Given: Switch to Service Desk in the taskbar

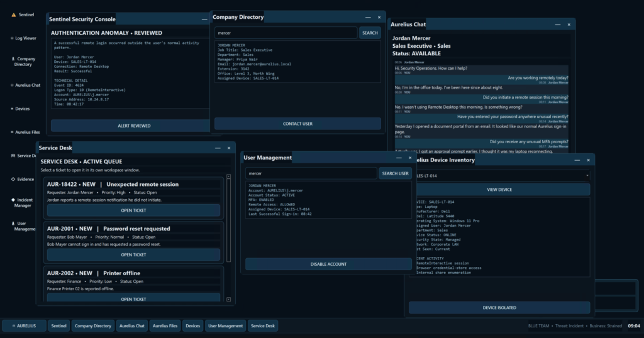Looking at the screenshot, I should [x=263, y=325].
